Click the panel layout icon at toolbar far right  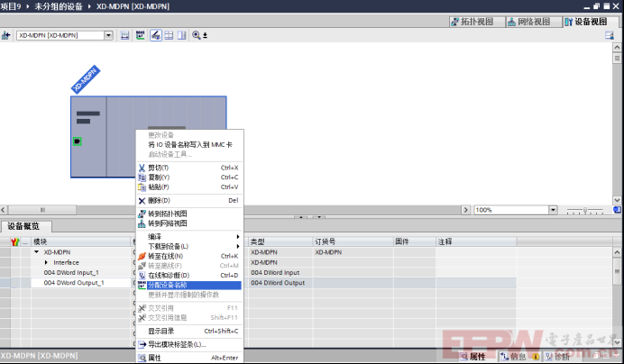610,35
